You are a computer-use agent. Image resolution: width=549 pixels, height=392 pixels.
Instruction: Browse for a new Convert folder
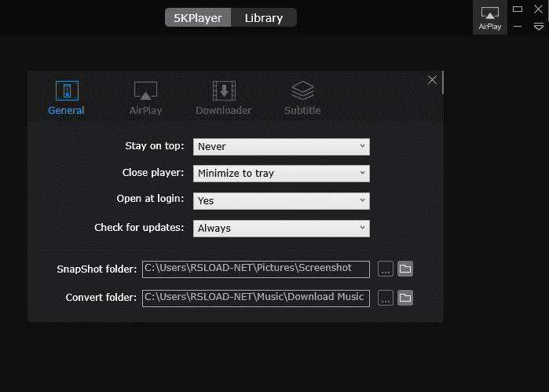(385, 298)
